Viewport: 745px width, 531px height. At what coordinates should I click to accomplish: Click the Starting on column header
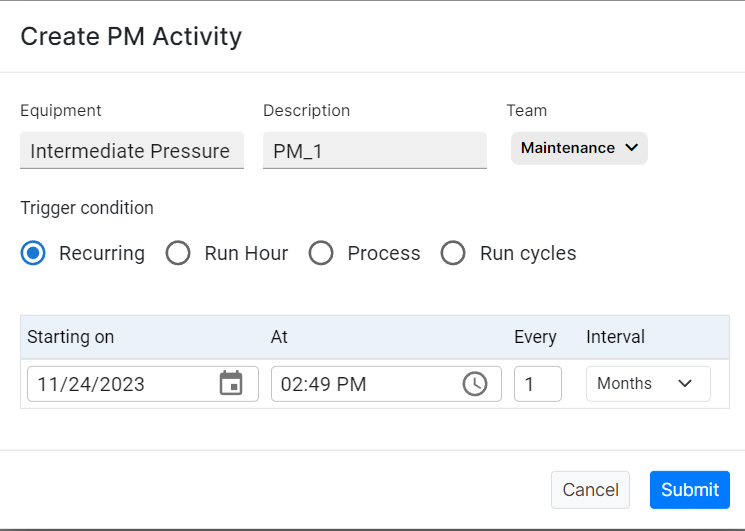click(70, 337)
